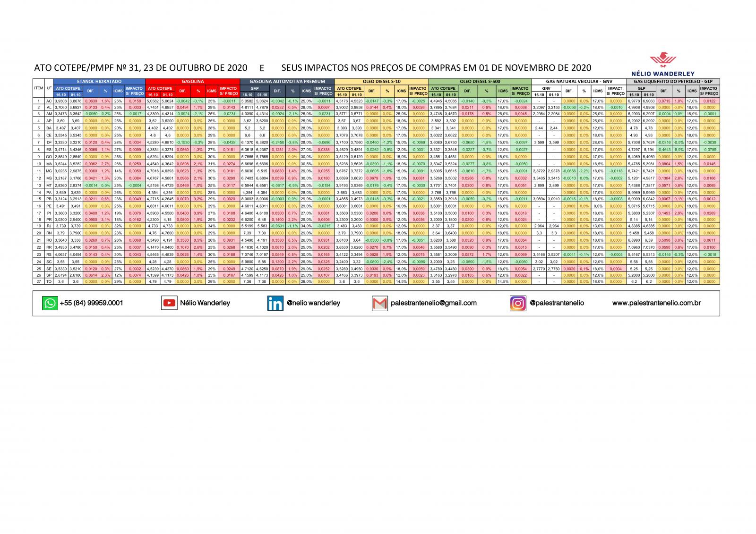
Task: Click the YouTube icon beside Nélio Wanderley
Action: [x=169, y=303]
